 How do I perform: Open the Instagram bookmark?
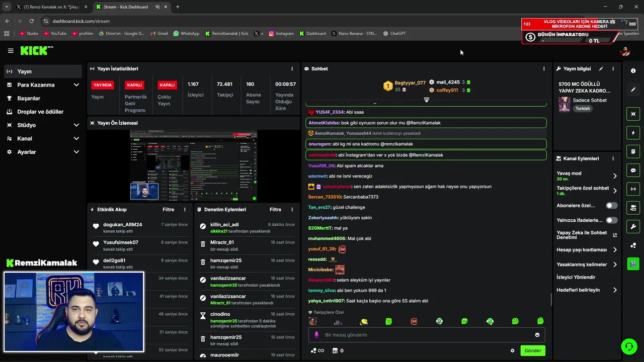pos(281,34)
